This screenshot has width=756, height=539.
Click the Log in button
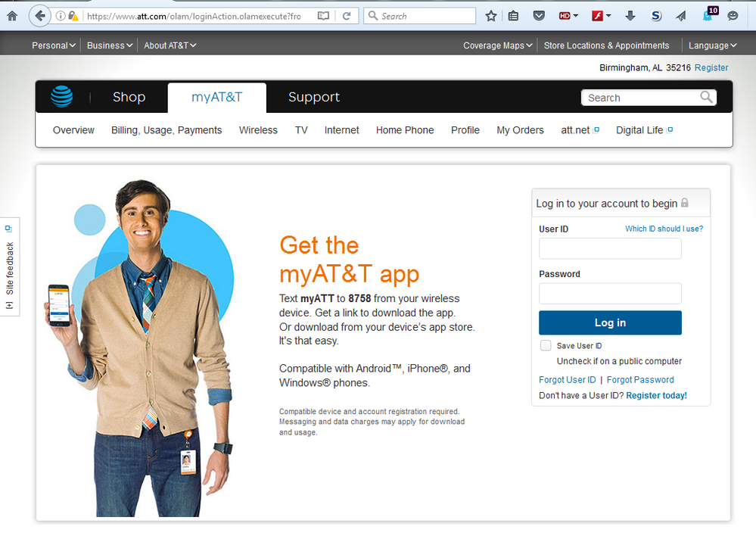pos(610,322)
